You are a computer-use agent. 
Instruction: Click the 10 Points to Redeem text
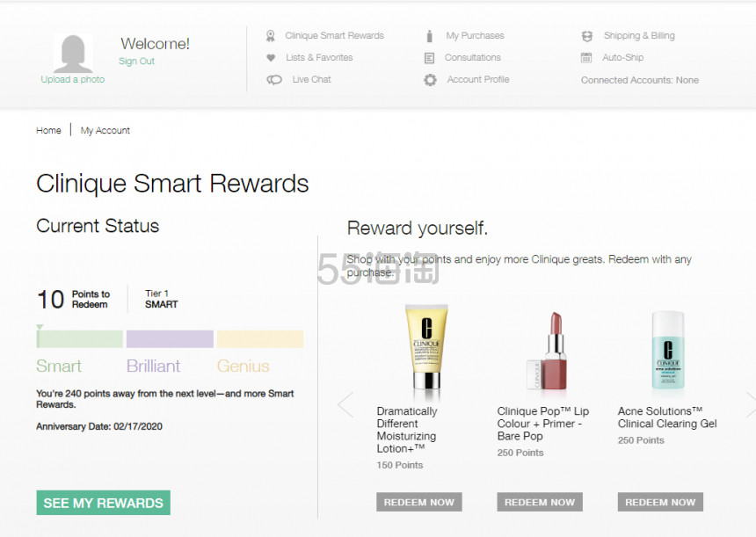coord(73,300)
